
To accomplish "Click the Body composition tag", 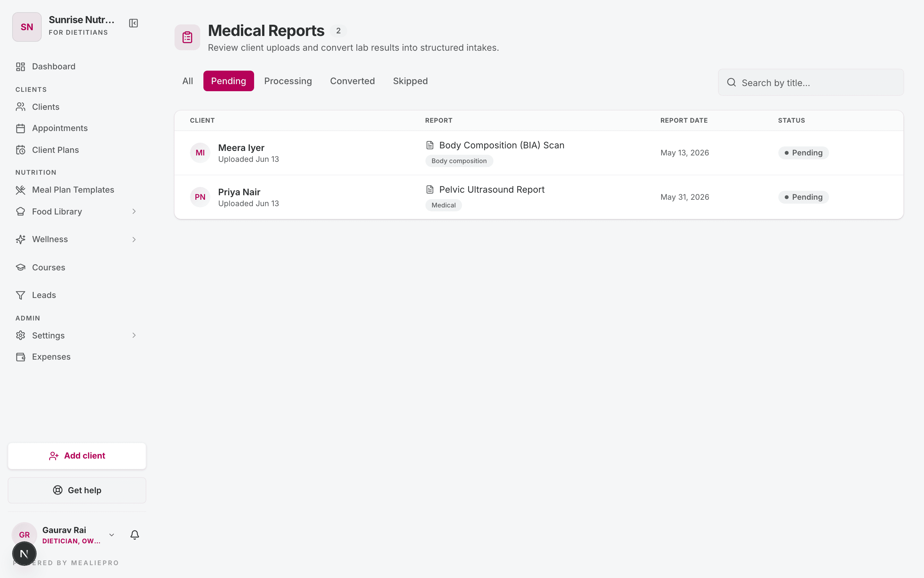I will coord(459,161).
